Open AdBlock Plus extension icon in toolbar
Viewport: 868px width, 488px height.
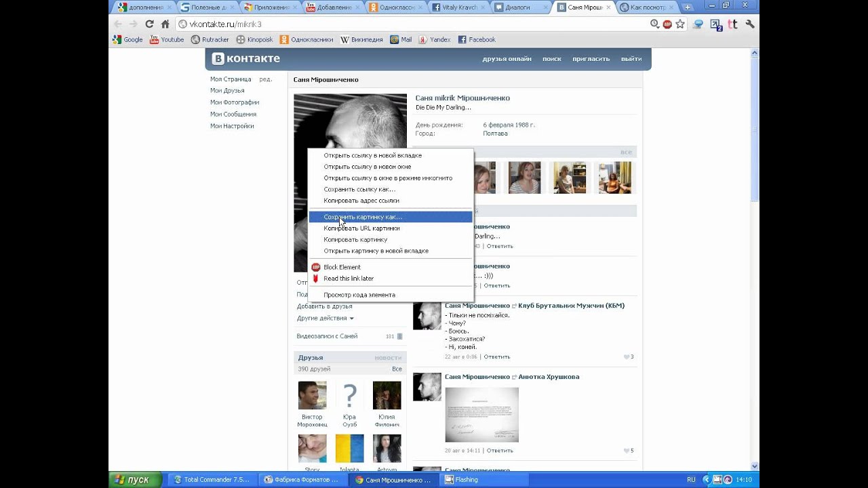pos(667,24)
